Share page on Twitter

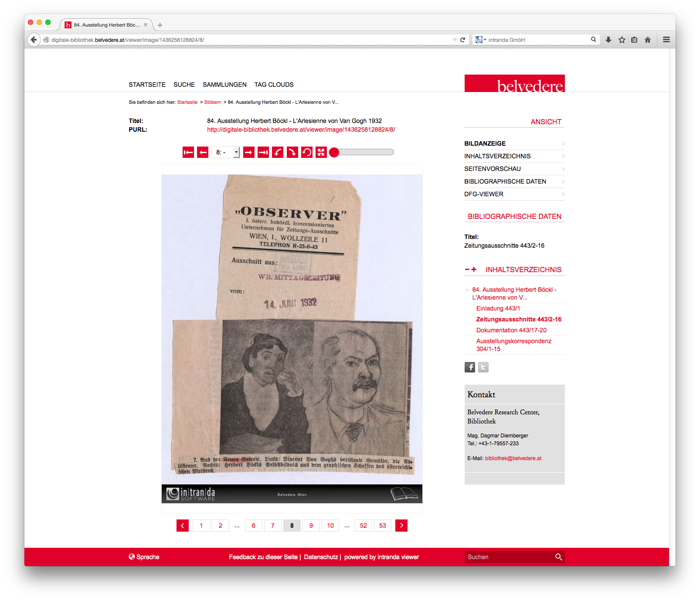point(483,367)
